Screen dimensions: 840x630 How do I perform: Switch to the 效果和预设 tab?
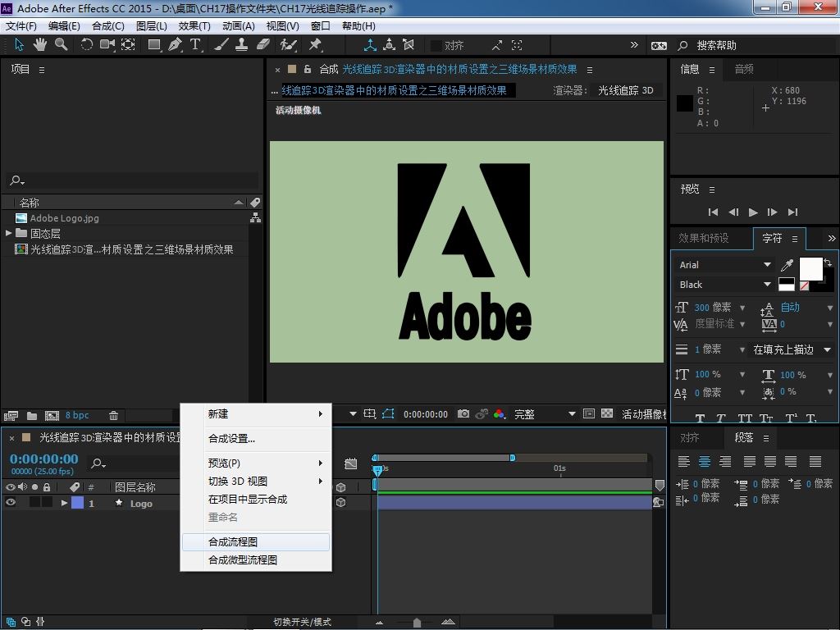click(703, 238)
